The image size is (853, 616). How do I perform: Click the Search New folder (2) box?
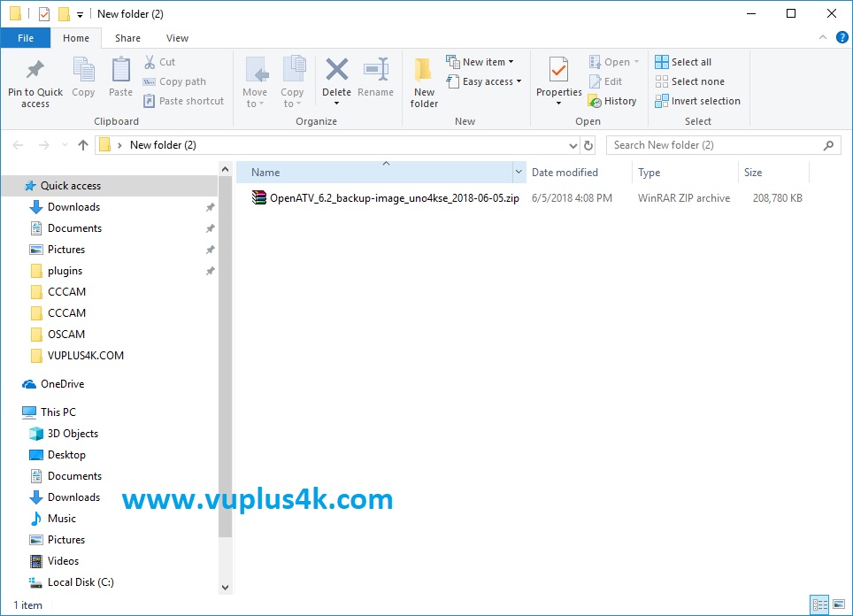point(724,145)
